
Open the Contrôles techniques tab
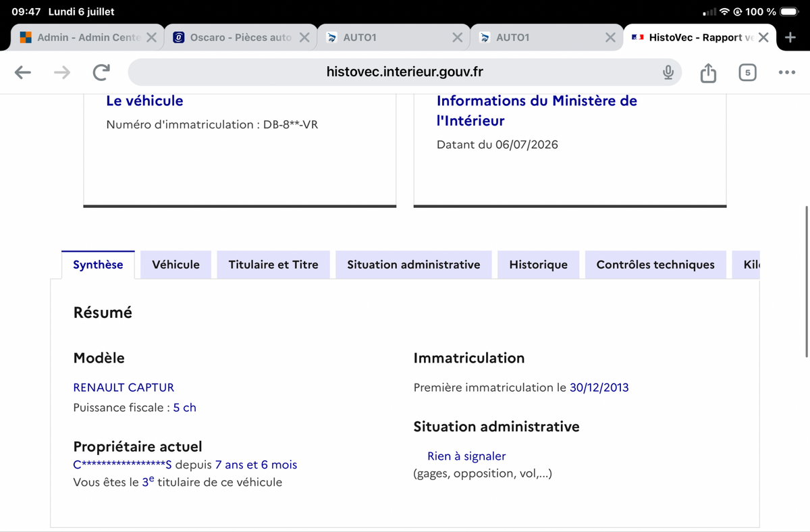(x=655, y=265)
